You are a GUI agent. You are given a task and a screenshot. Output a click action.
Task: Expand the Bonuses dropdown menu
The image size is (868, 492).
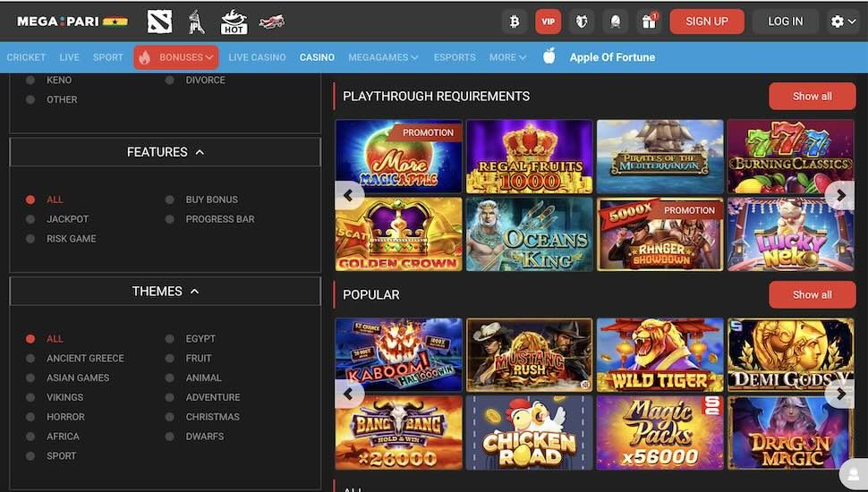(x=176, y=57)
